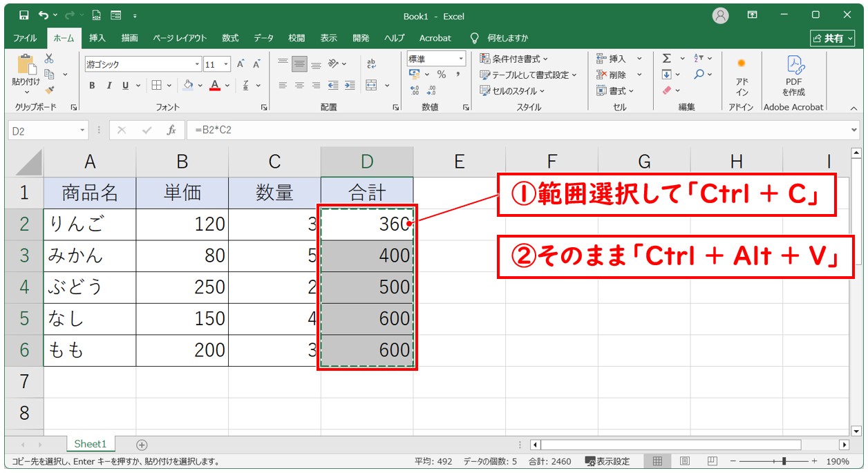Open the Create PDF Acrobat tool
The image size is (868, 473).
793,75
